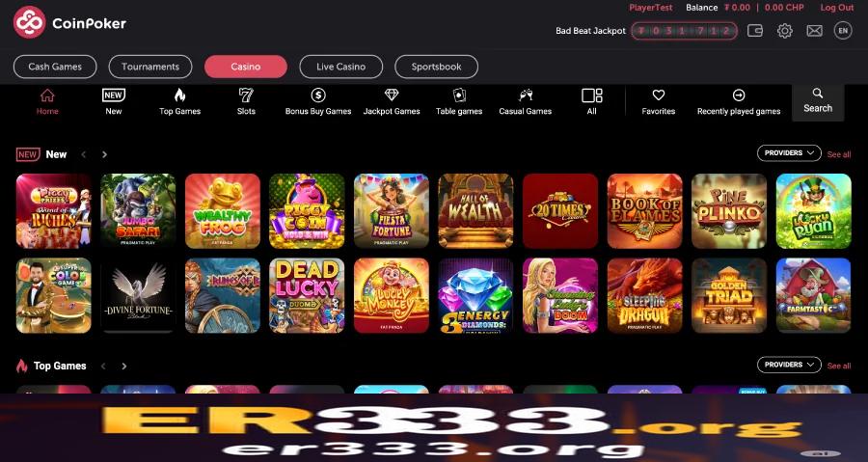
Task: Launch the Wealthy Frog game thumbnail
Action: pos(223,211)
